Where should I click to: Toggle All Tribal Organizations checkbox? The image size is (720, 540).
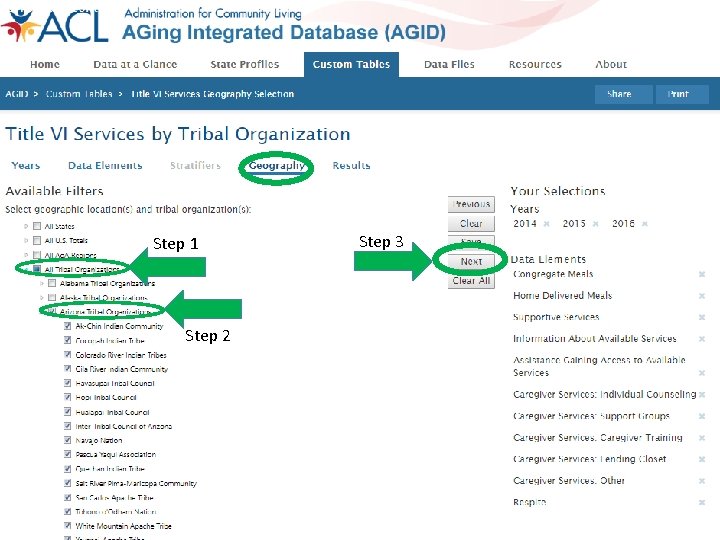pyautogui.click(x=37, y=269)
